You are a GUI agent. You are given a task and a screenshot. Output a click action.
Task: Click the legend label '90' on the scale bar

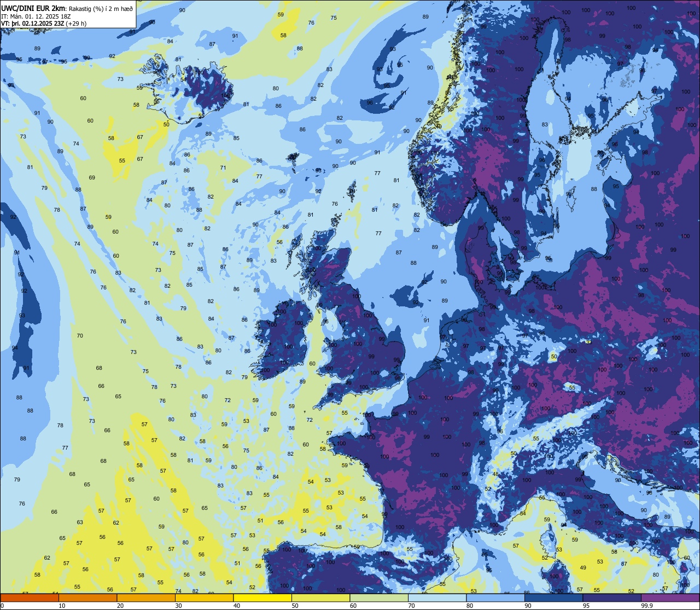tap(528, 606)
